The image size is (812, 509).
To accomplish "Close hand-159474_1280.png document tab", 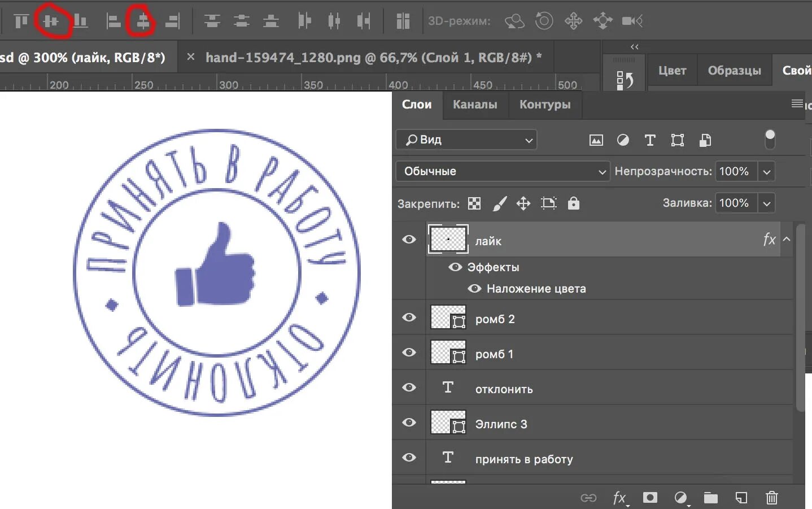I will tap(191, 57).
